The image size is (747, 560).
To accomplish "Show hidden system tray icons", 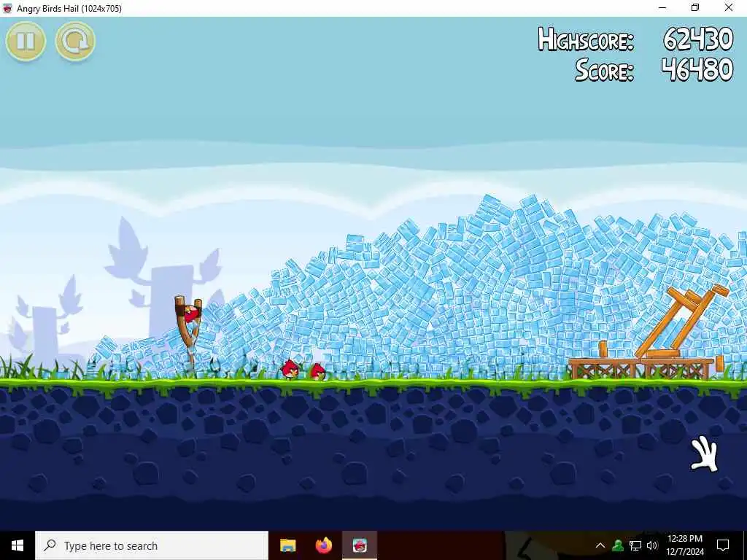I will 600,545.
